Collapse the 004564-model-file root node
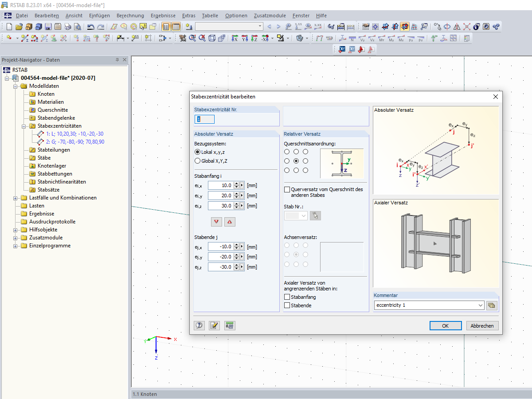The height and width of the screenshot is (399, 532). 7,78
